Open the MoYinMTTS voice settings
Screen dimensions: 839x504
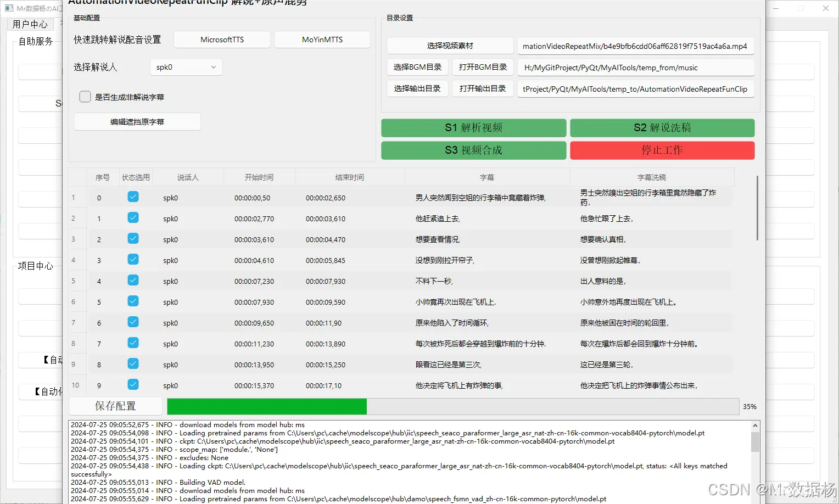coord(322,40)
